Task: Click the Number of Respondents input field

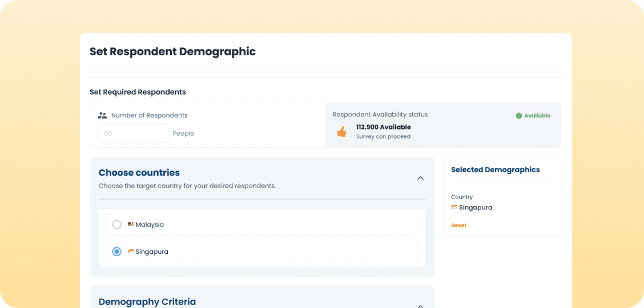Action: [132, 133]
